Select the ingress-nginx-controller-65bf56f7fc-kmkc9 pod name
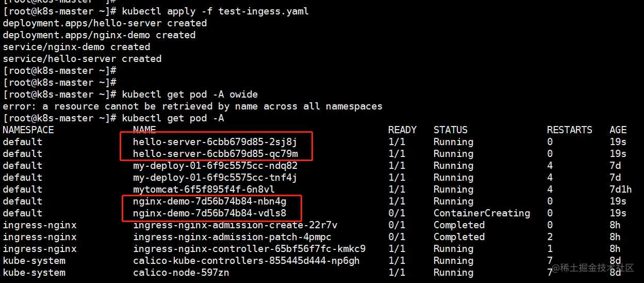This screenshot has height=283, width=644. pos(249,249)
